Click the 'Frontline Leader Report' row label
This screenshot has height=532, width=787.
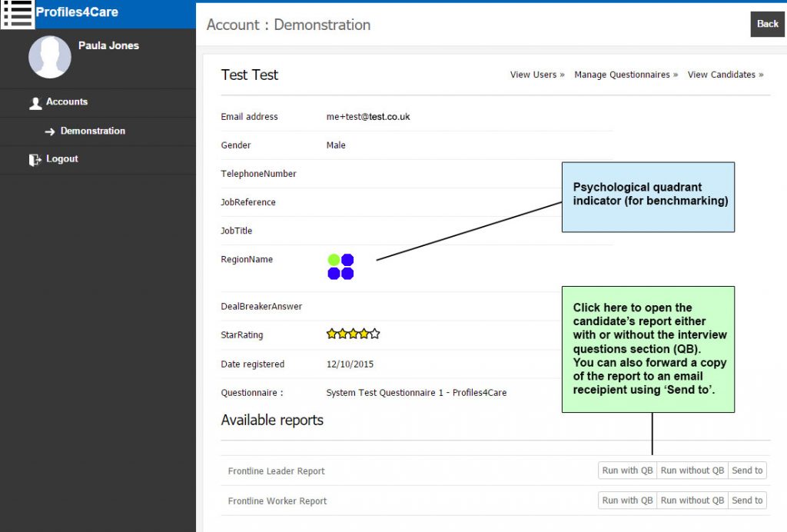(276, 471)
